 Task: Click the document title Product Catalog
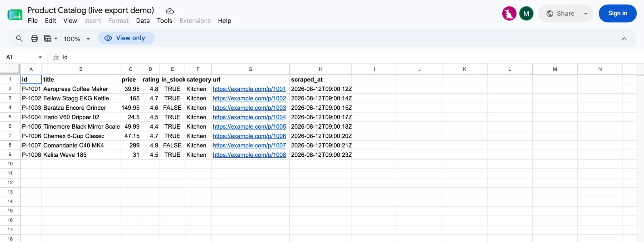[x=91, y=10]
